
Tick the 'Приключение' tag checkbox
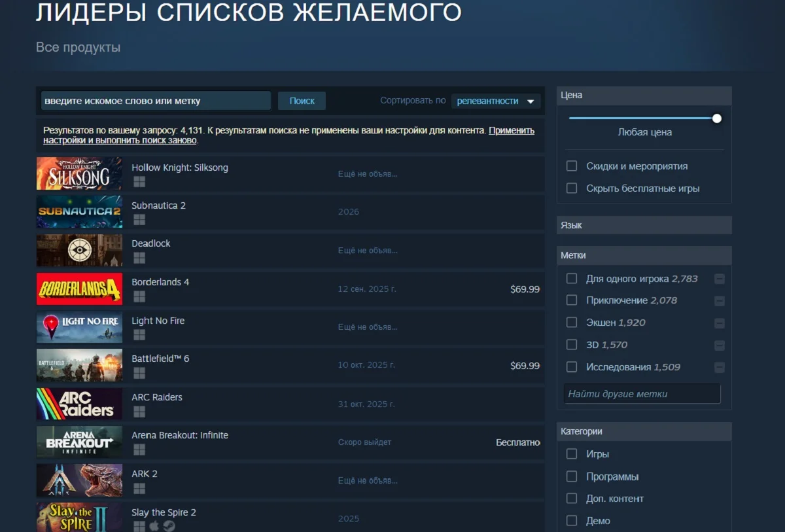click(572, 300)
